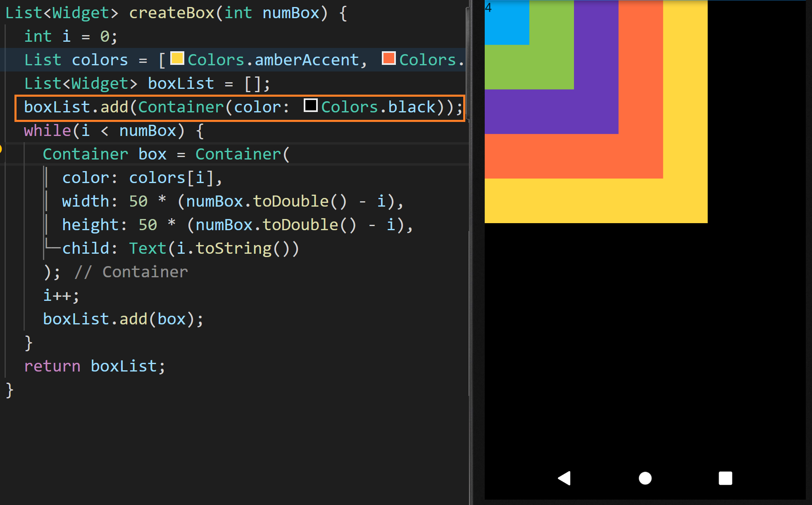This screenshot has width=812, height=505.
Task: Tap the purple box in emulator
Action: 596,112
